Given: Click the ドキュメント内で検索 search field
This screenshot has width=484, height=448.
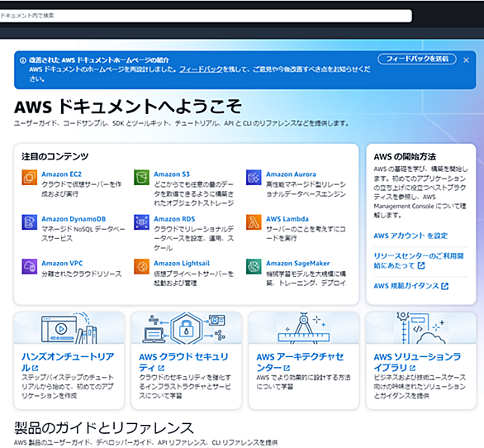Looking at the screenshot, I should (206, 16).
